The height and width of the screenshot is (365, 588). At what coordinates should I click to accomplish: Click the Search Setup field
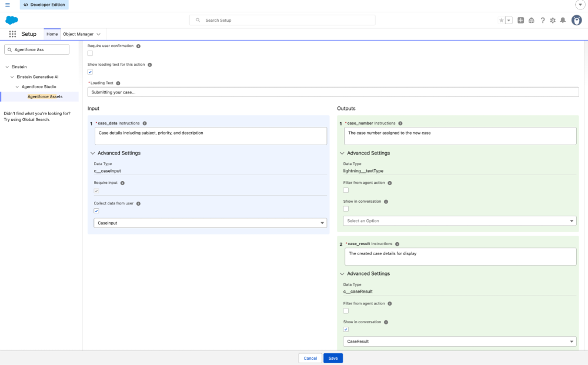tap(282, 20)
